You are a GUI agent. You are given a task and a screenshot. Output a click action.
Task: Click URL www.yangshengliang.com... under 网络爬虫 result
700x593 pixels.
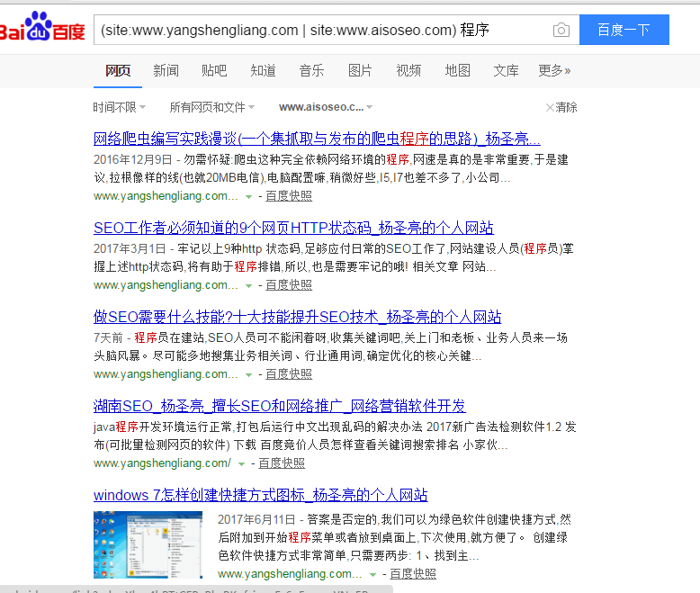pos(166,196)
